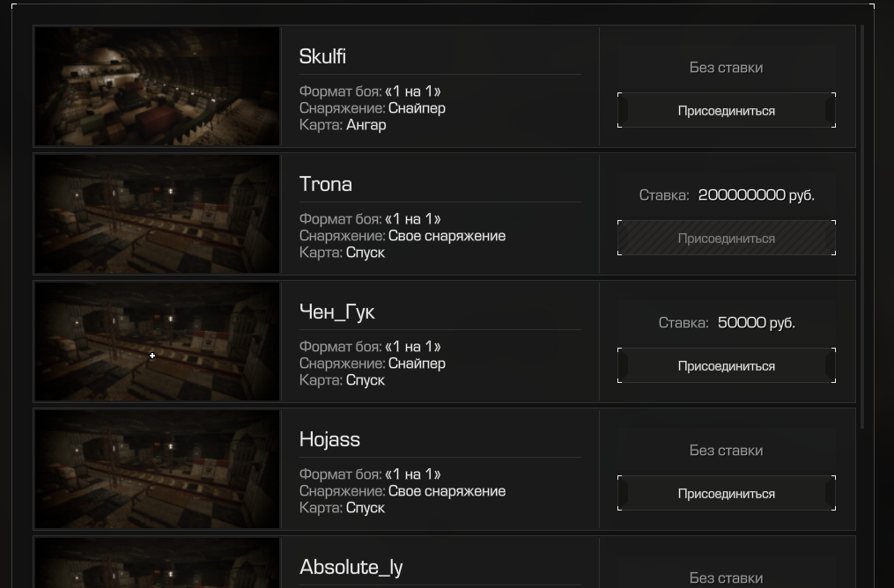Select Trona's Спуск map preview image
894x588 pixels.
coord(157,214)
